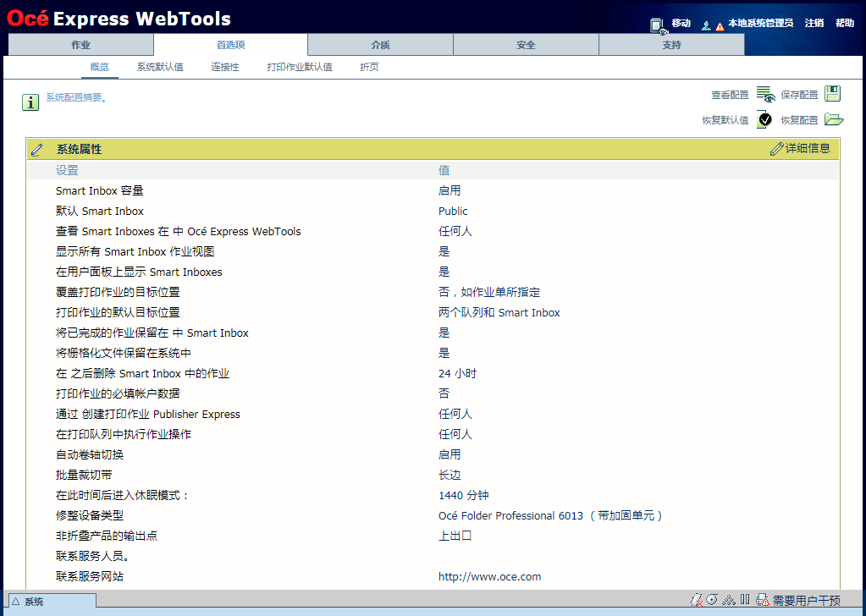Screen dimensions: 866x616
Task: Click the pencil icon next to 详细信息
Action: coord(776,148)
